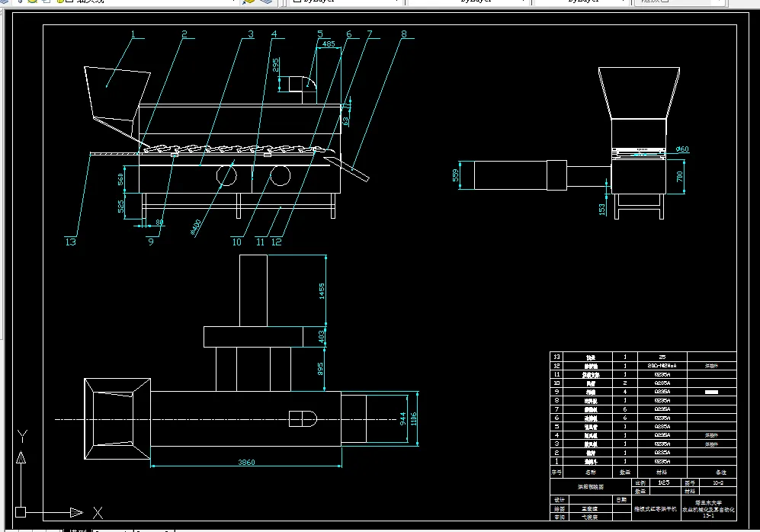Select the 3860 length dimension
Image resolution: width=760 pixels, height=532 pixels.
246,462
